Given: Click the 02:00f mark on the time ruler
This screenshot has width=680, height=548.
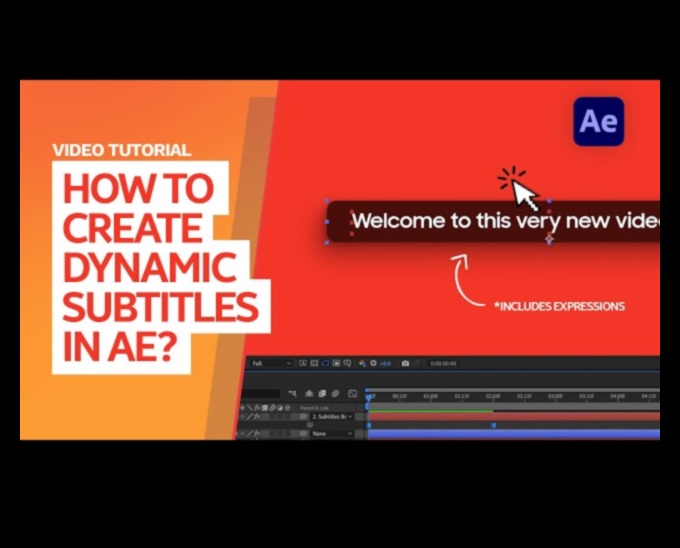Looking at the screenshot, I should tap(493, 396).
